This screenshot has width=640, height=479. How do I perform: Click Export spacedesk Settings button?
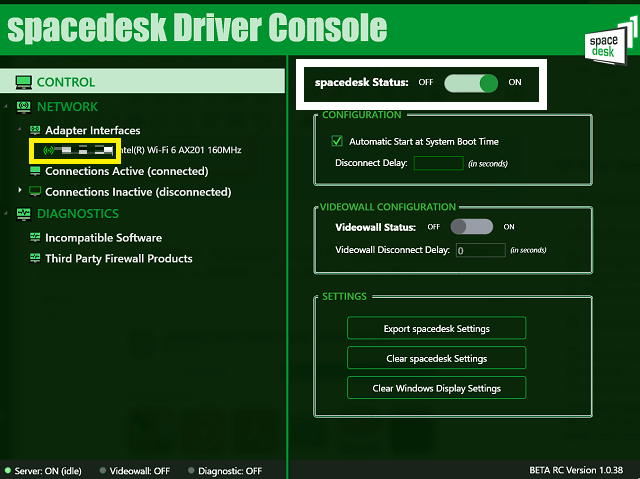(x=436, y=328)
